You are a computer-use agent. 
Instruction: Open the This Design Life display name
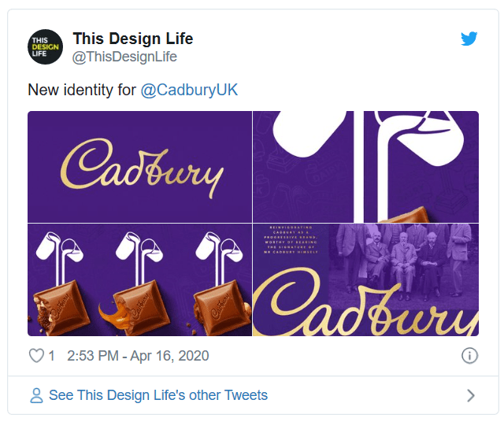click(x=132, y=39)
